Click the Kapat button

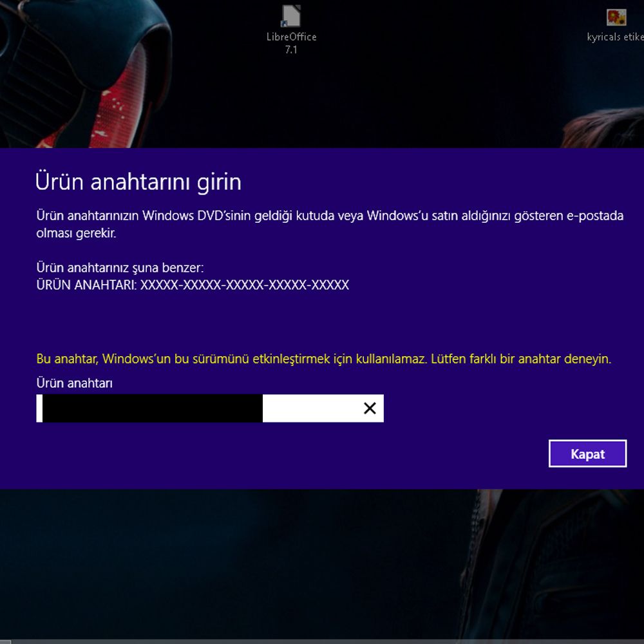587,453
